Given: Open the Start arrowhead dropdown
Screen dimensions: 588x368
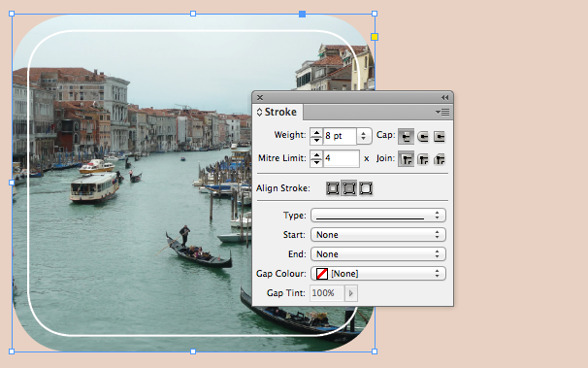Looking at the screenshot, I should tap(378, 235).
